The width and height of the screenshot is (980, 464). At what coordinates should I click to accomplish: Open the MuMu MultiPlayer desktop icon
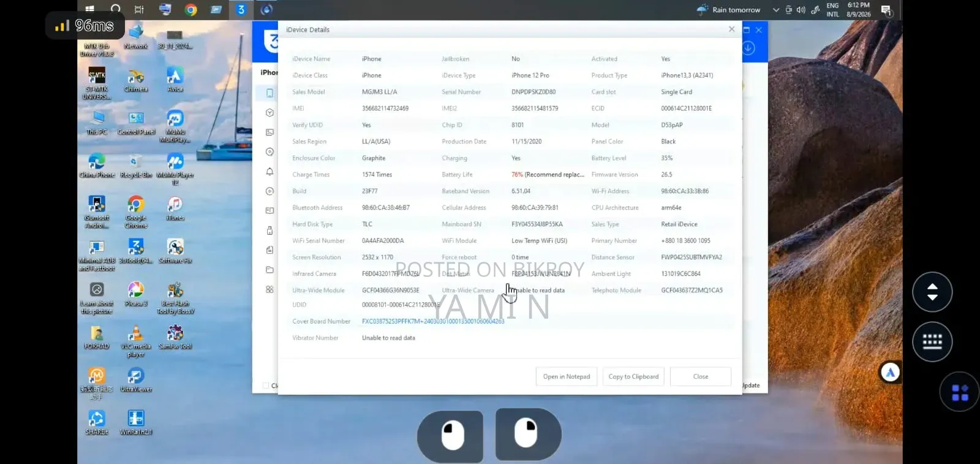(x=175, y=127)
